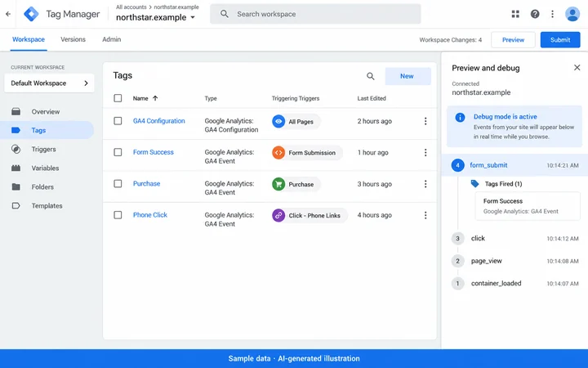Toggle the select-all tags checkbox

point(118,98)
